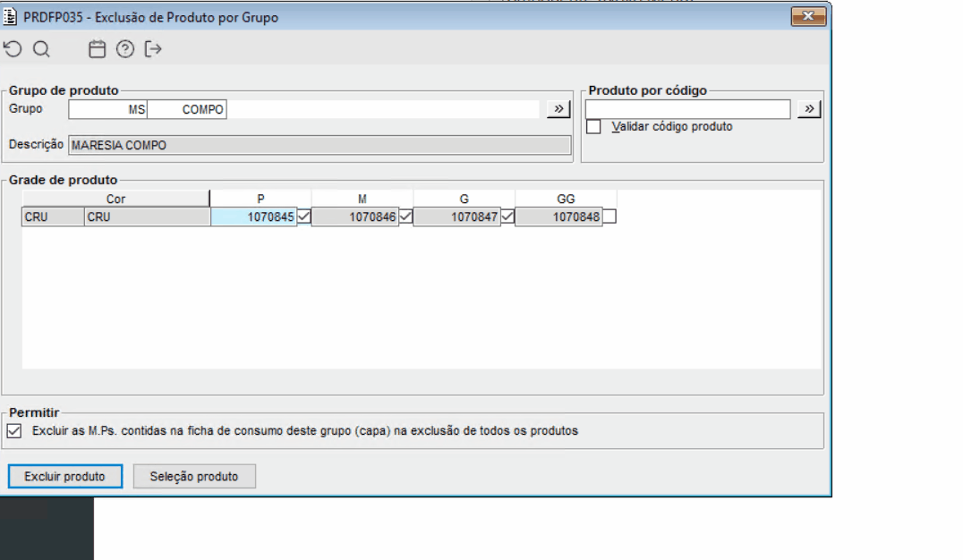Screen dimensions: 963x560
Task: Click the P column header
Action: (260, 199)
